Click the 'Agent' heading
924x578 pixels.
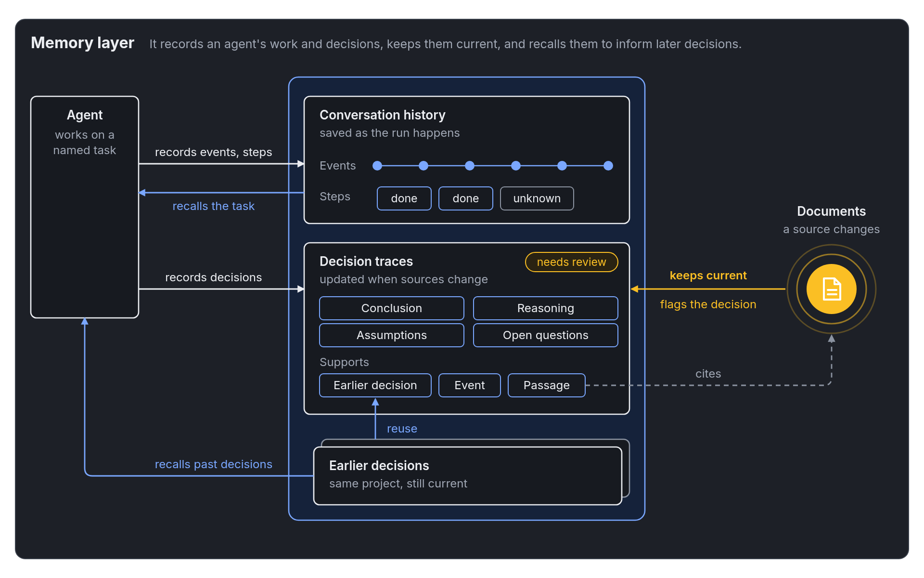85,115
